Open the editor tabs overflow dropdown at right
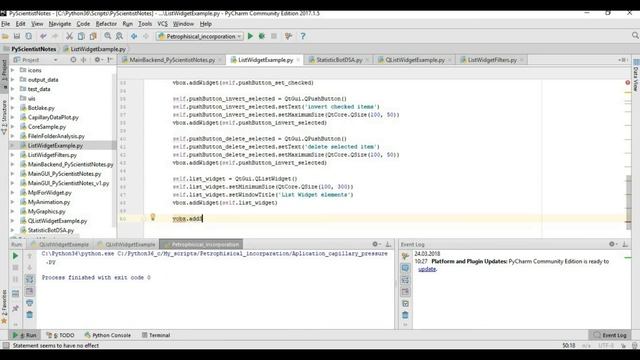This screenshot has height=360, width=640. coord(622,60)
